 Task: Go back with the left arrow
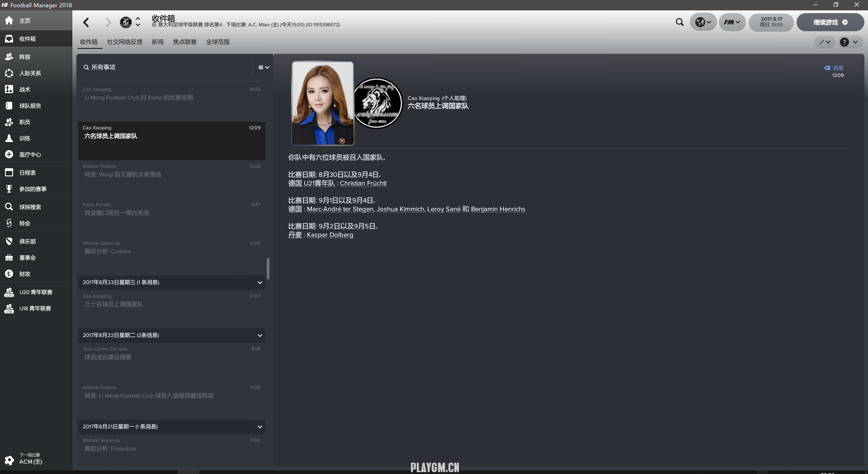86,22
